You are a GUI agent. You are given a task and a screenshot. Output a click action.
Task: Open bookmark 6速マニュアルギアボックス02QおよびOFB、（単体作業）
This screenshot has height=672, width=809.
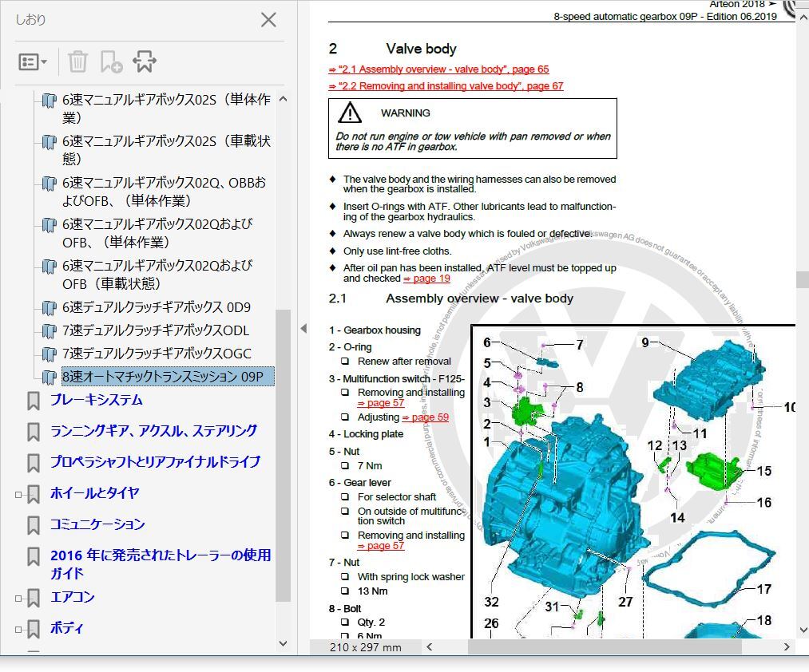tap(157, 232)
